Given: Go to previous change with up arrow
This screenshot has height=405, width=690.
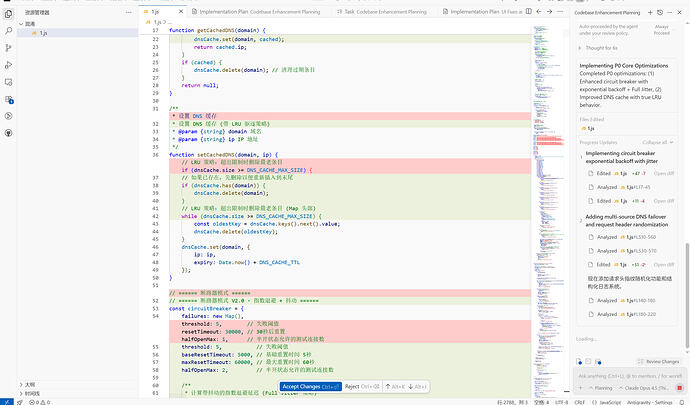Looking at the screenshot, I should click(395, 387).
